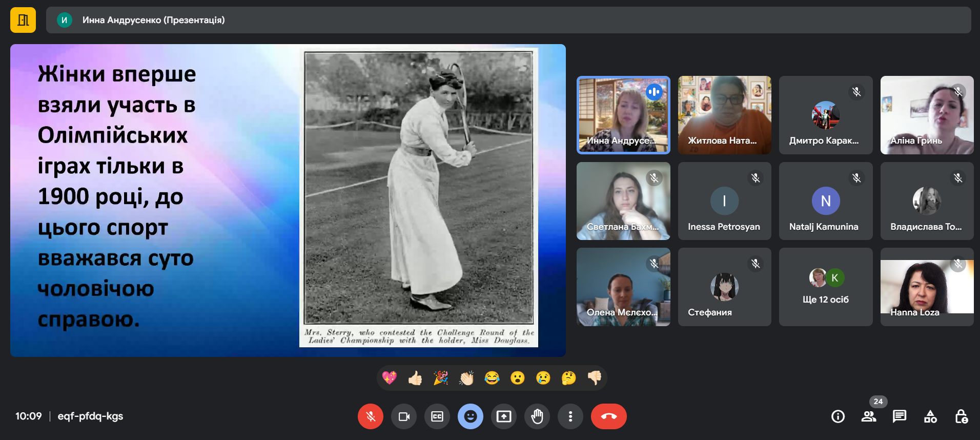Open meeting details info icon

(838, 416)
